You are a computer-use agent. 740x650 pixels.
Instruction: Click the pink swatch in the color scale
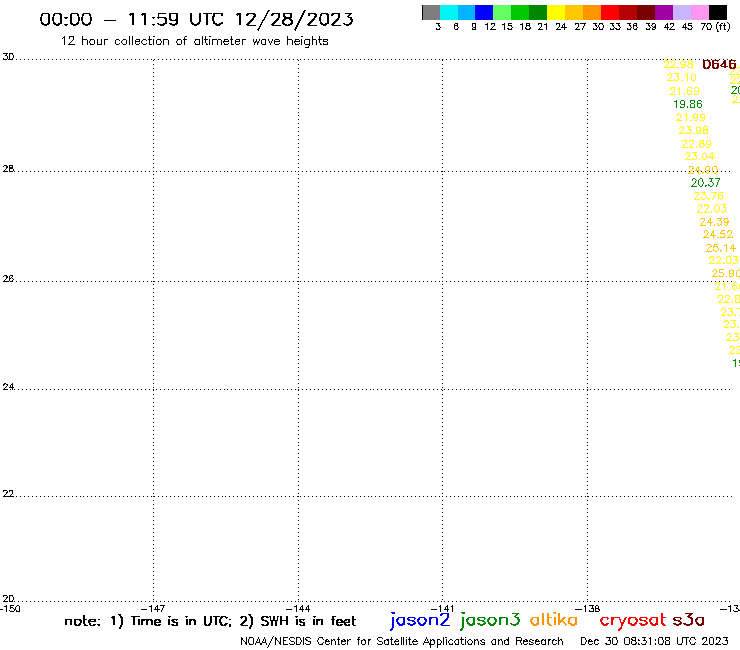tap(699, 12)
